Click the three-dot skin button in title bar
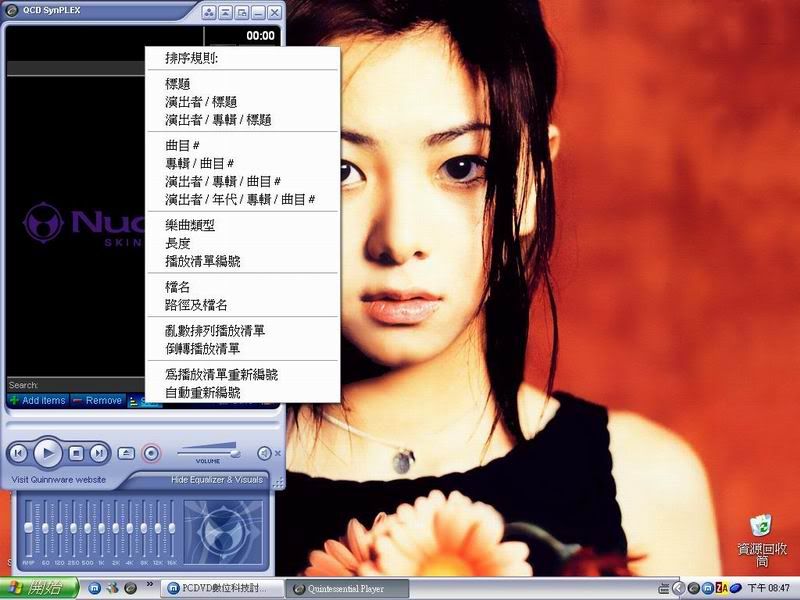This screenshot has height=600, width=800. coord(208,12)
